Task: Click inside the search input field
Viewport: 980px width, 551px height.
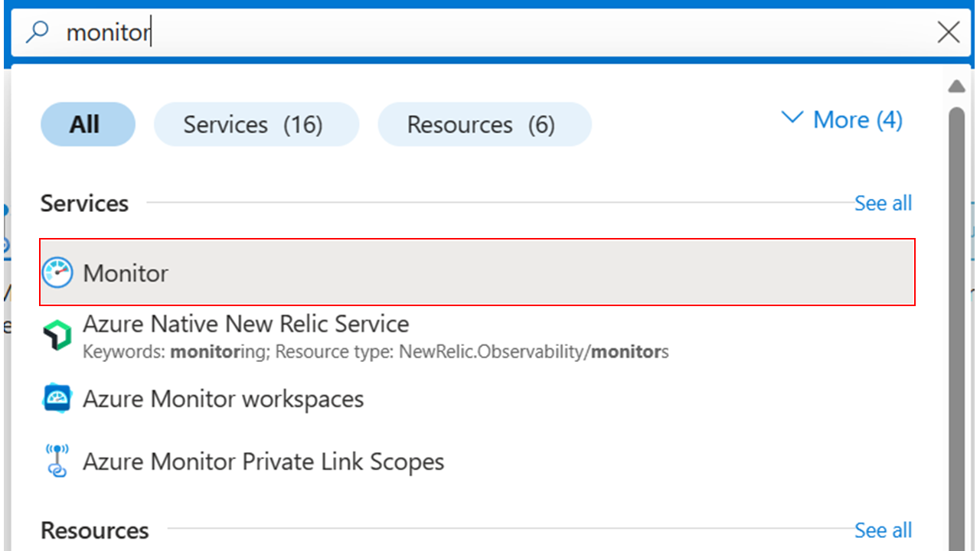Action: click(x=306, y=32)
